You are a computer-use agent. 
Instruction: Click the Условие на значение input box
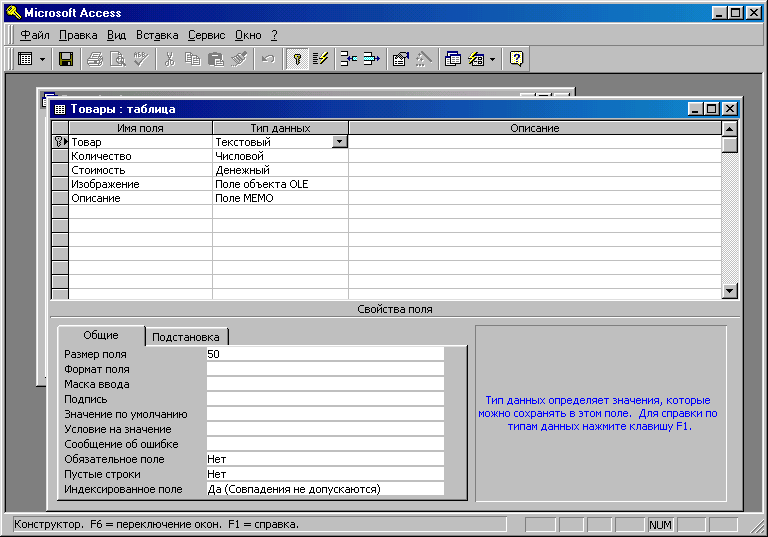coord(325,429)
